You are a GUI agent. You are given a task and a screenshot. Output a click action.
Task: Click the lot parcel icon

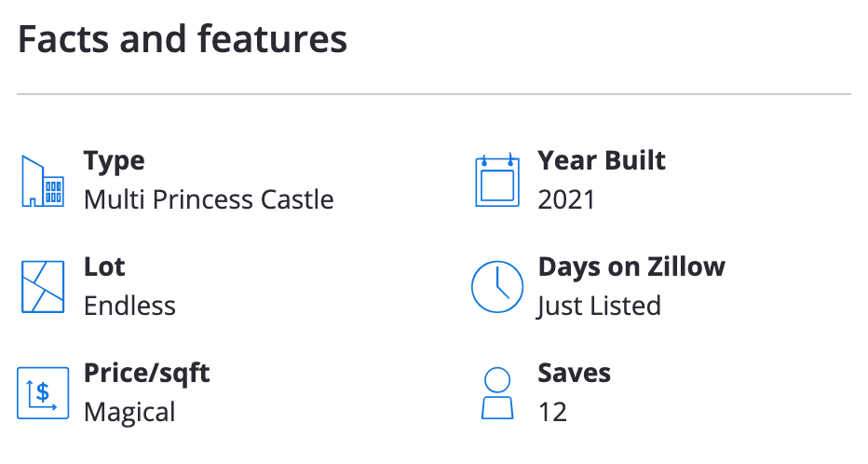(x=42, y=287)
